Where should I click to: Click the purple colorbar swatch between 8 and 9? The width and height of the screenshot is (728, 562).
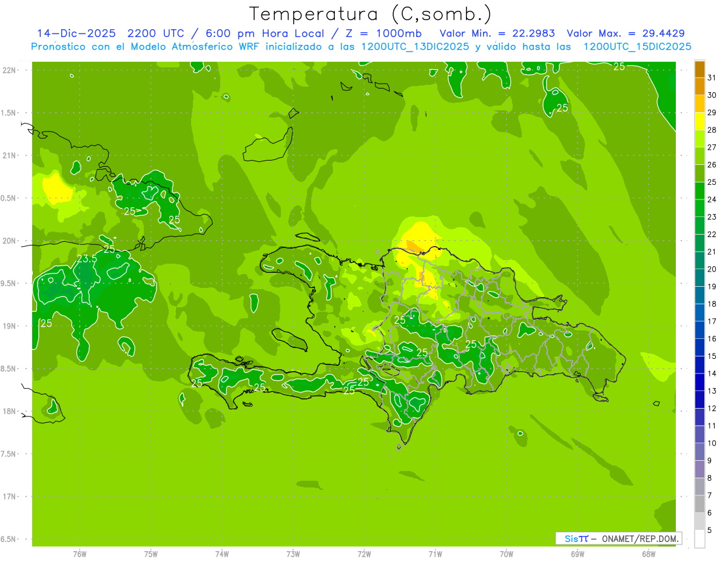pos(699,469)
